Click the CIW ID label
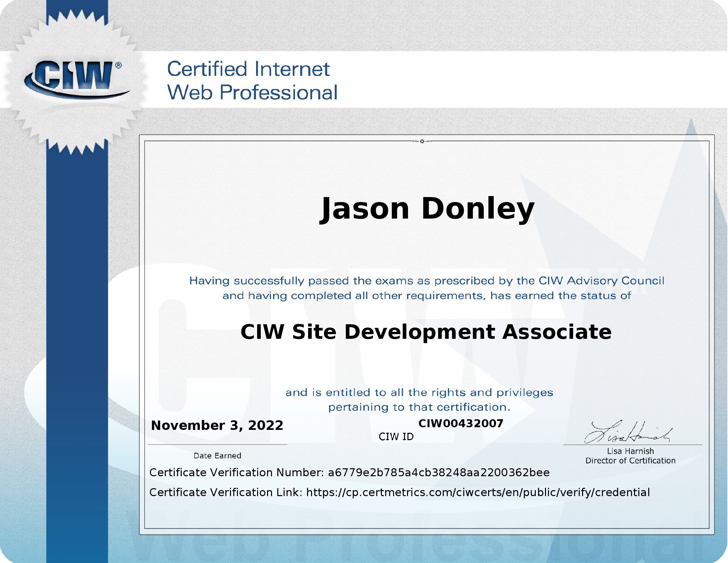Image resolution: width=728 pixels, height=563 pixels. coord(396,436)
